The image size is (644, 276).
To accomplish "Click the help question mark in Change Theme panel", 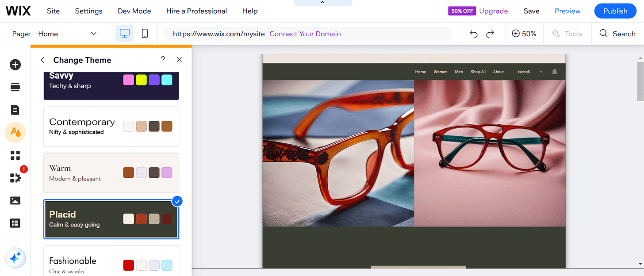I will [162, 59].
